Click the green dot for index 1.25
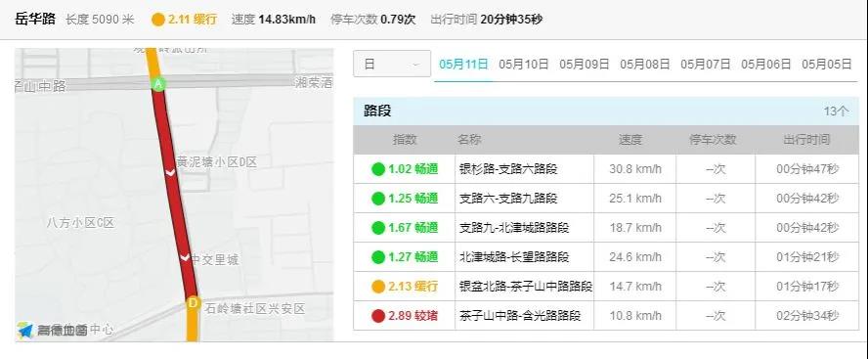The height and width of the screenshot is (359, 868). (378, 199)
